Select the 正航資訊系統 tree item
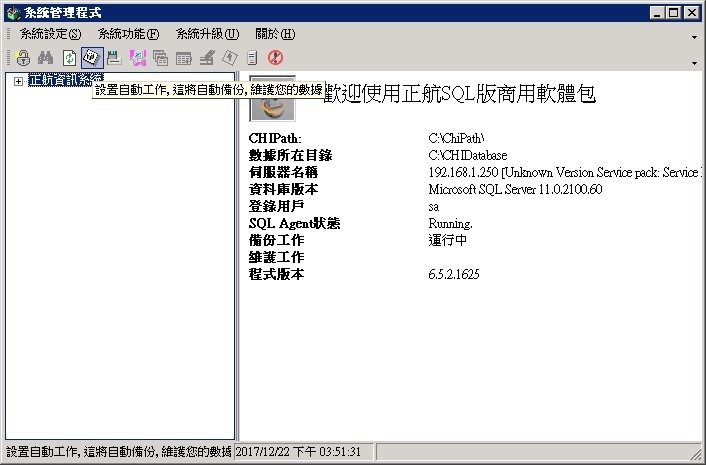Viewport: 706px width, 465px height. tap(66, 80)
